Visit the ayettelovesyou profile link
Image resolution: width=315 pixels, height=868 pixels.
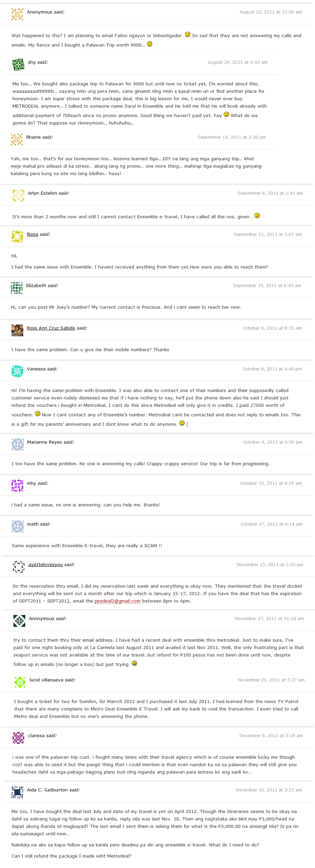click(x=45, y=564)
